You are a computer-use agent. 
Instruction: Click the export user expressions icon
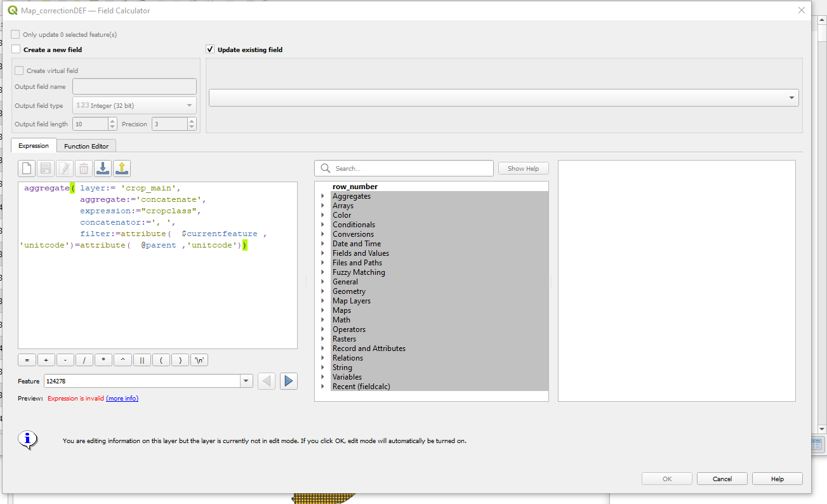pyautogui.click(x=122, y=168)
